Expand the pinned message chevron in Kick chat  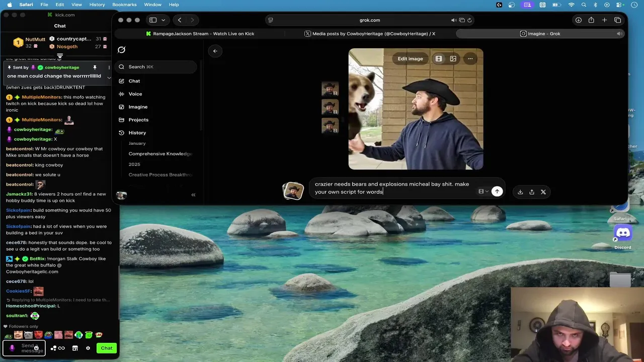click(109, 77)
